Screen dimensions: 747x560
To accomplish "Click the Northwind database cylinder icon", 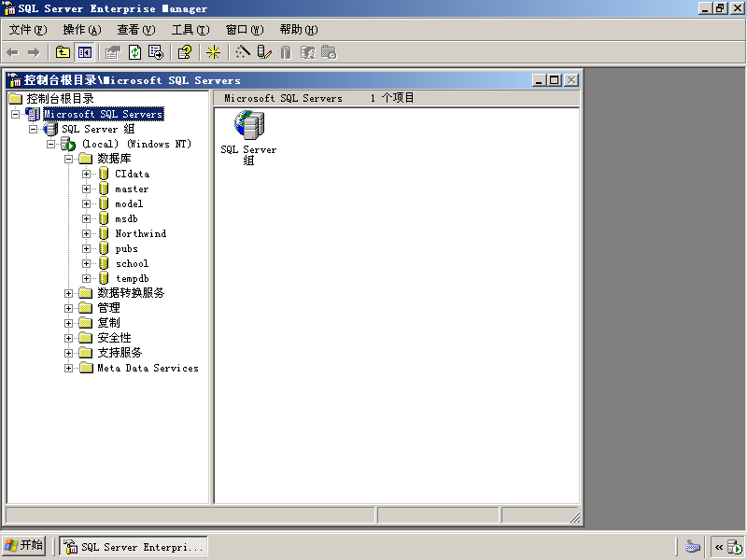I will [x=104, y=233].
